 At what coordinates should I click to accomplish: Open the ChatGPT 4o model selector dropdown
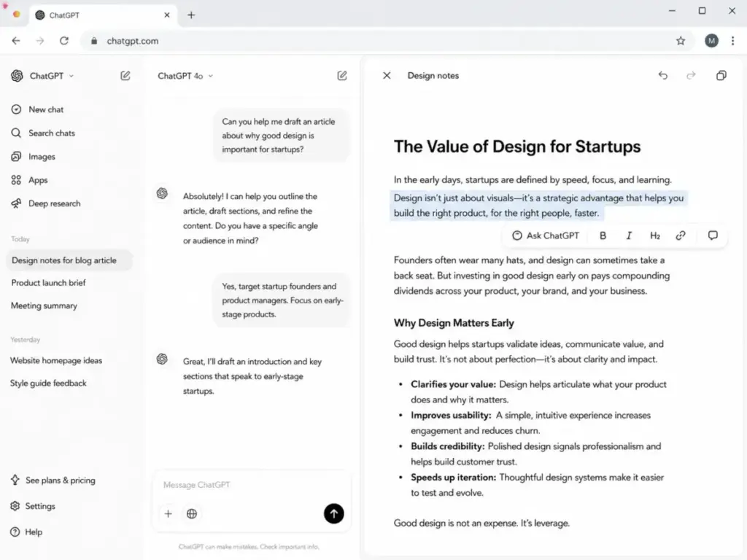[x=185, y=76]
